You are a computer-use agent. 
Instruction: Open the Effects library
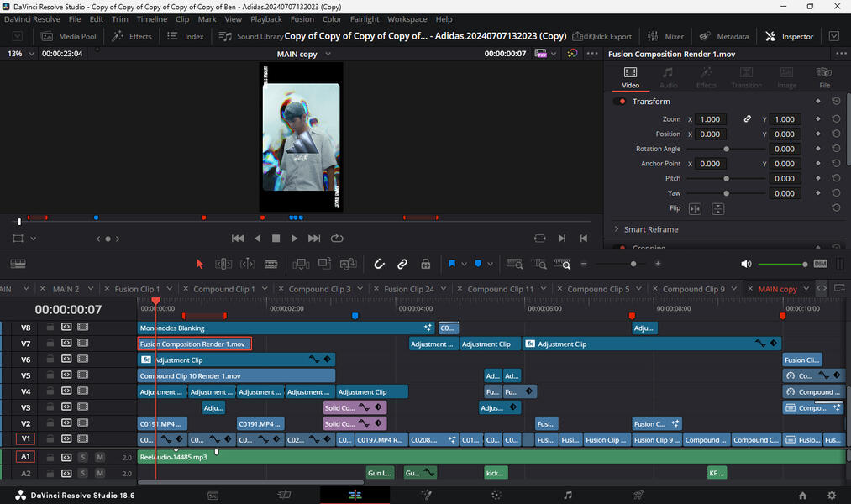pos(132,35)
